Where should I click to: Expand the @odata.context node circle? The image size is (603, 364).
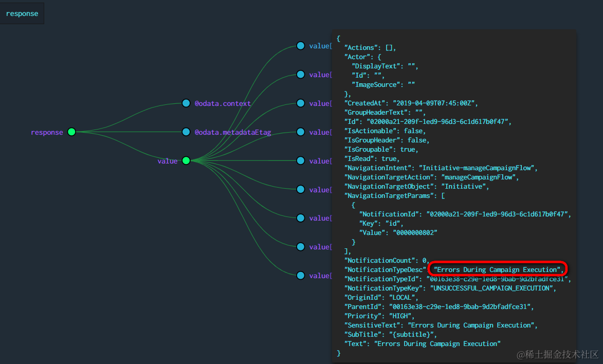(x=186, y=103)
